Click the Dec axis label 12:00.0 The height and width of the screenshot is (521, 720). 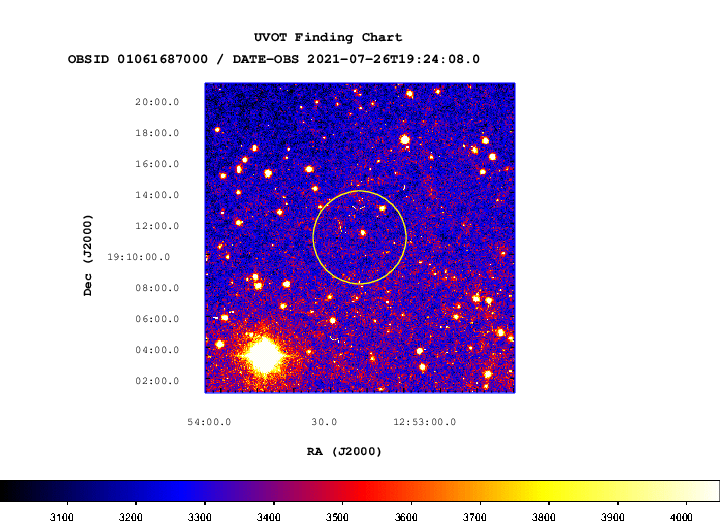click(x=157, y=226)
